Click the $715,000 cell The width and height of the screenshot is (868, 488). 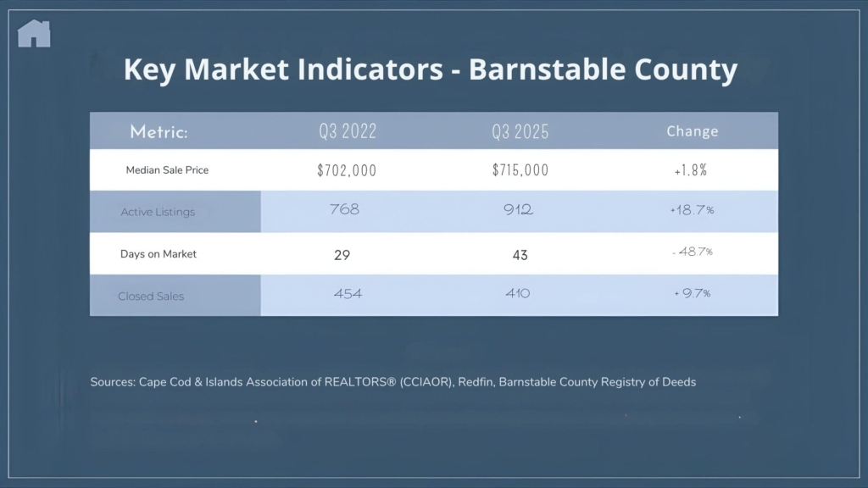pyautogui.click(x=520, y=170)
